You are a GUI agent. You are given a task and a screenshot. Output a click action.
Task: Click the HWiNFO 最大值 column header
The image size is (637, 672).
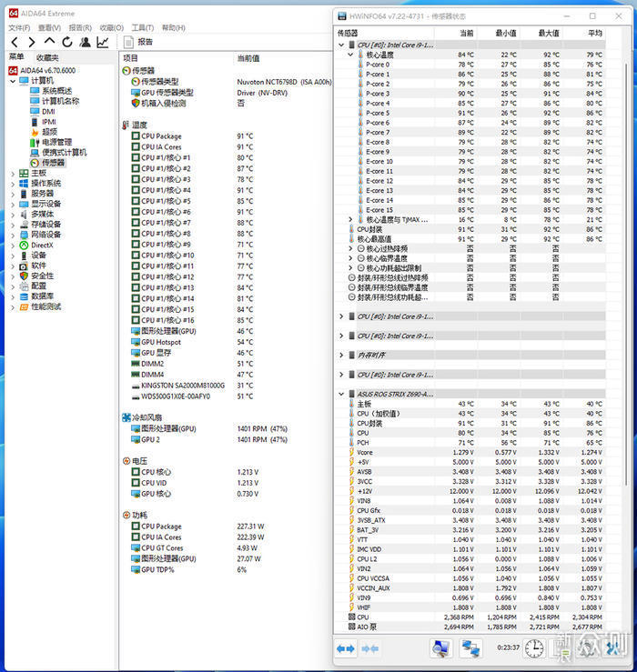click(x=549, y=33)
